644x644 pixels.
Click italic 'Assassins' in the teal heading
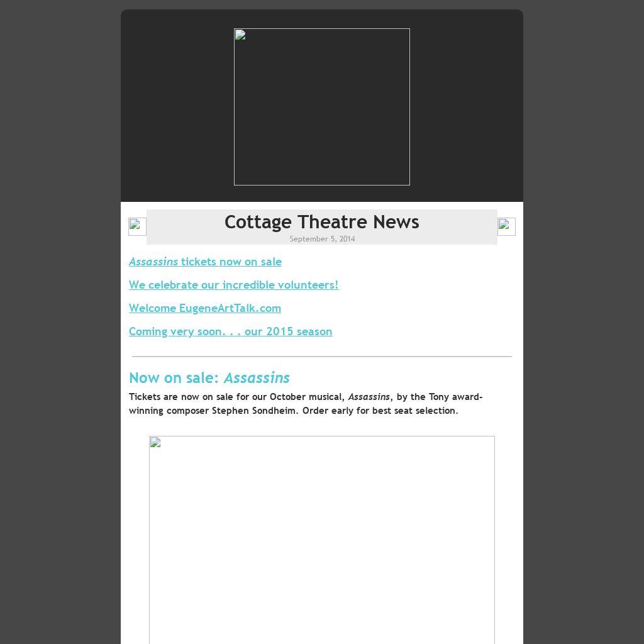click(x=257, y=378)
